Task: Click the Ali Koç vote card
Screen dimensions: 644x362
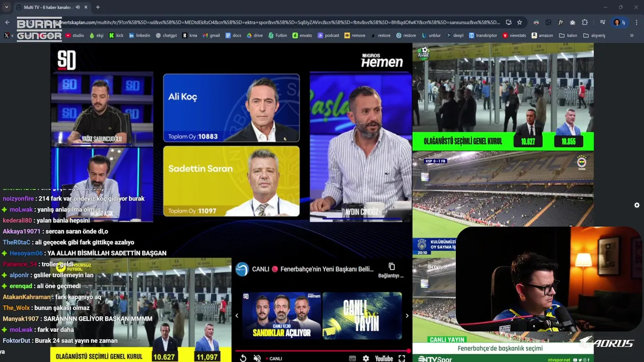Action: (x=231, y=108)
